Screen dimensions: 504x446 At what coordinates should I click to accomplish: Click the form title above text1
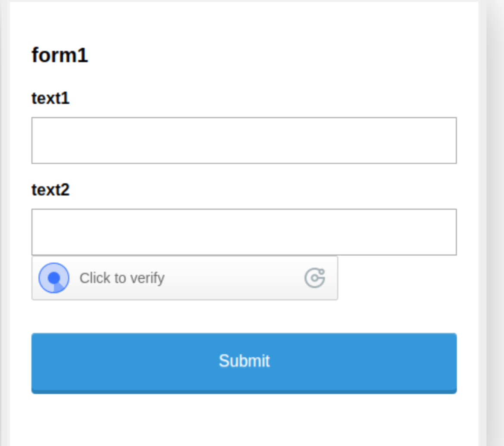pyautogui.click(x=60, y=56)
